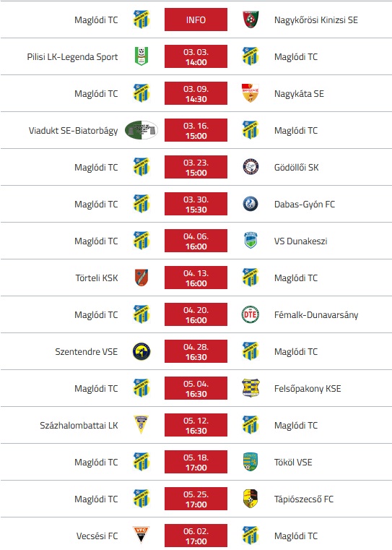Screen dimensions: 392x550
Task: Click the Viadukt SE-Biatorbágy oval logo
Action: click(141, 130)
